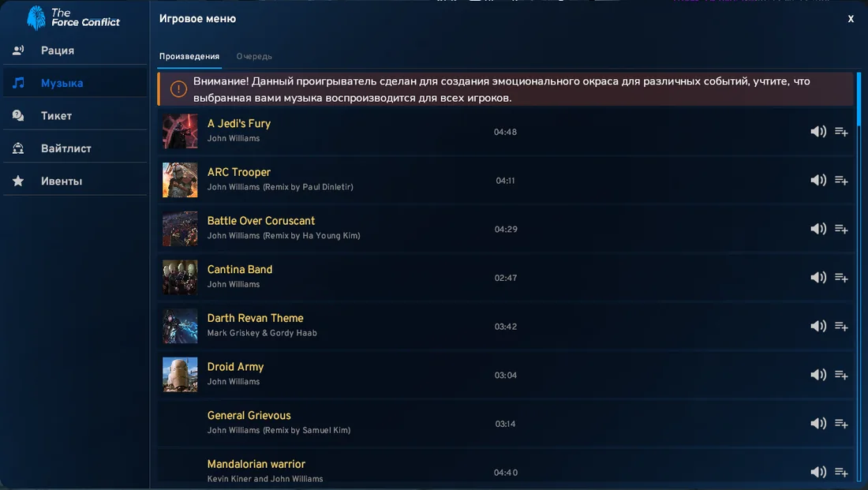The image size is (868, 490).
Task: Go to Вайтлист section
Action: 75,148
